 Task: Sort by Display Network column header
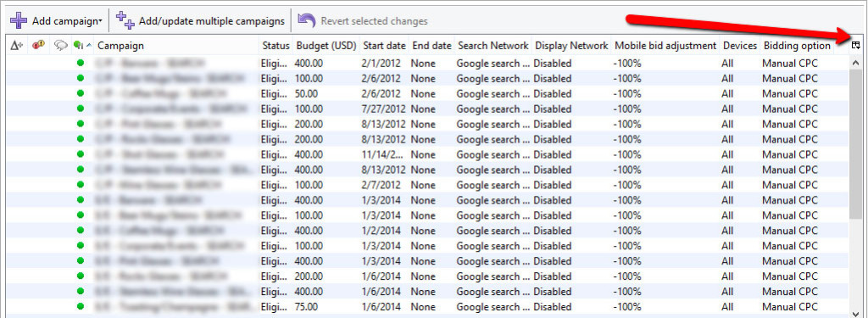pyautogui.click(x=571, y=46)
